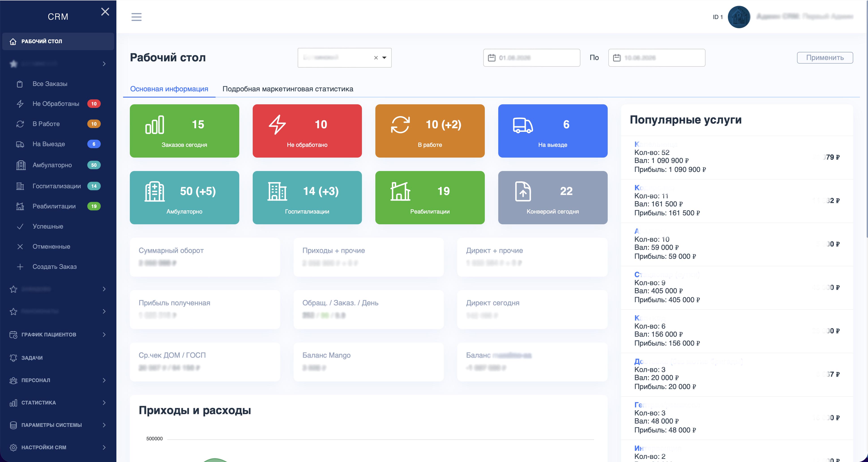Open the hamburger menu icon in header
The image size is (868, 462).
pyautogui.click(x=136, y=17)
